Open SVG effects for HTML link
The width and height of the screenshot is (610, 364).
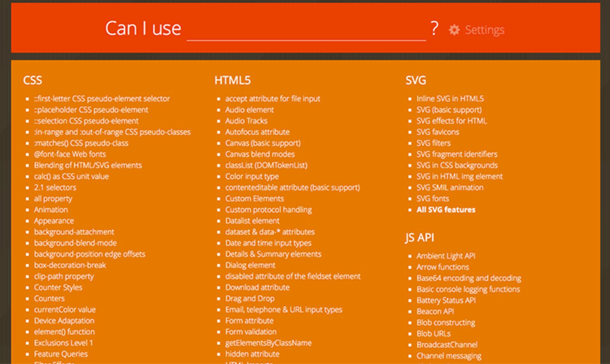tap(452, 121)
